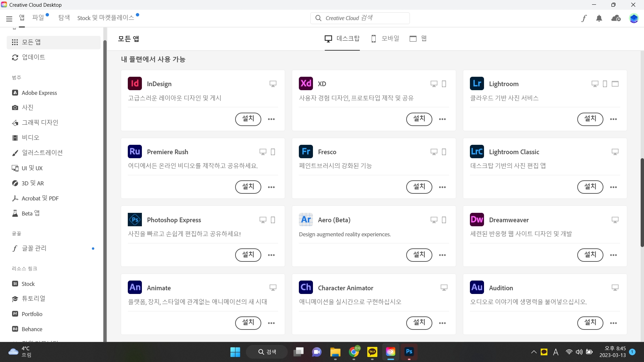Open the 튜토리얼 resource link
This screenshot has height=362, width=644.
[x=54, y=299]
